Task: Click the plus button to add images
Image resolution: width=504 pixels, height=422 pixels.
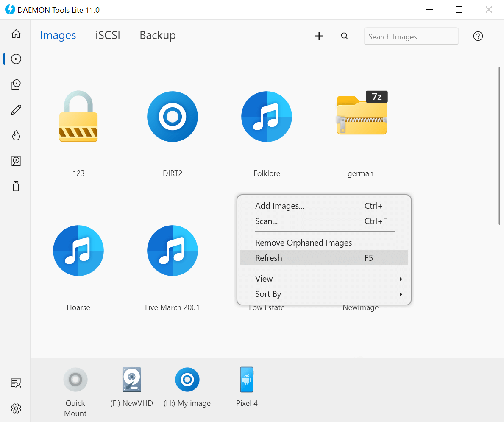Action: pos(319,36)
